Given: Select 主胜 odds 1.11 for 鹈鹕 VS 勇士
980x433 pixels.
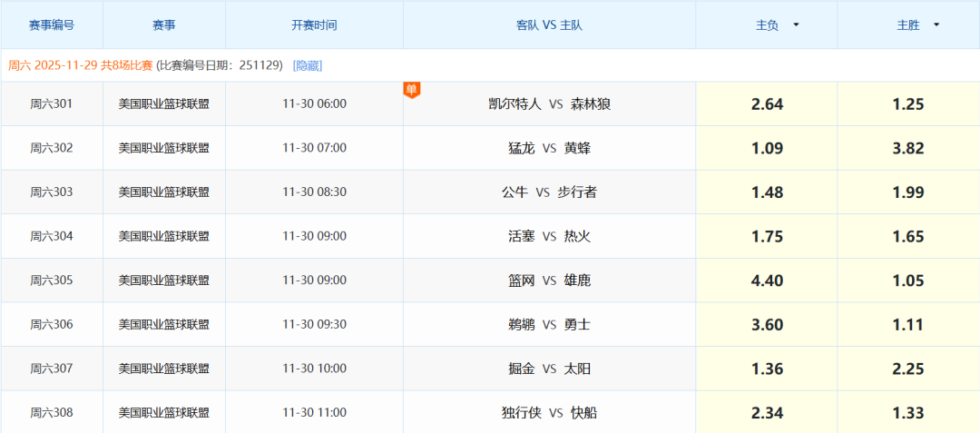Looking at the screenshot, I should pos(908,325).
